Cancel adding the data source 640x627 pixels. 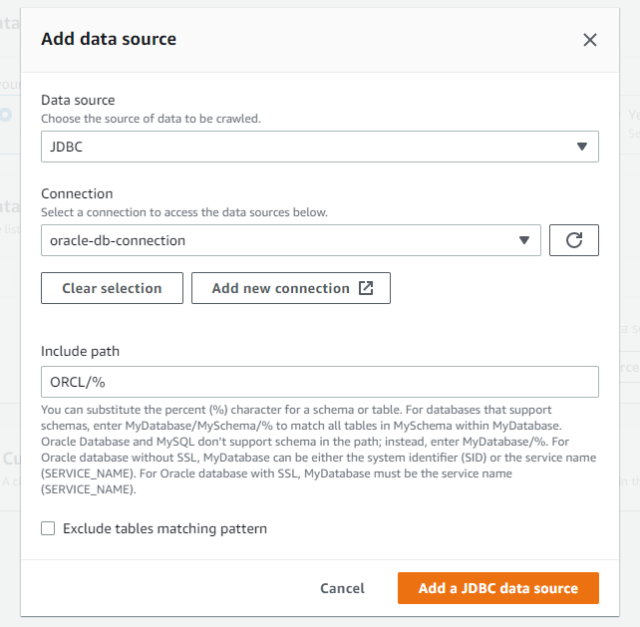tap(342, 588)
